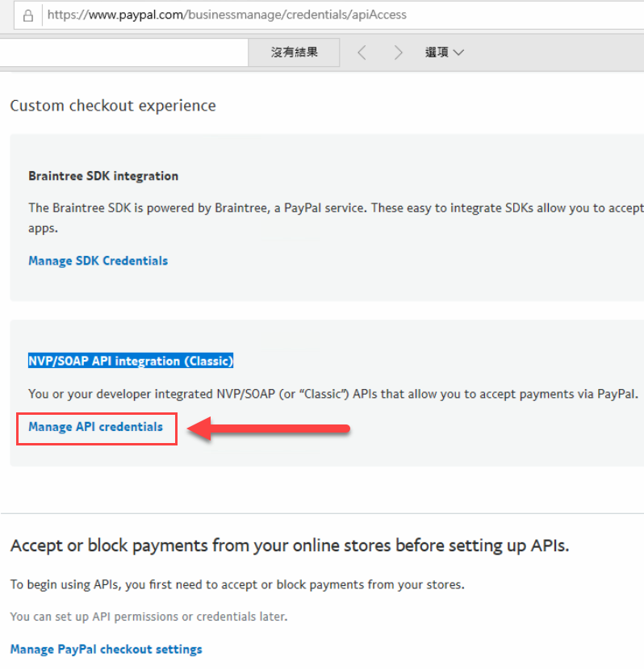644x669 pixels.
Task: Click the lock icon in address bar
Action: [28, 16]
